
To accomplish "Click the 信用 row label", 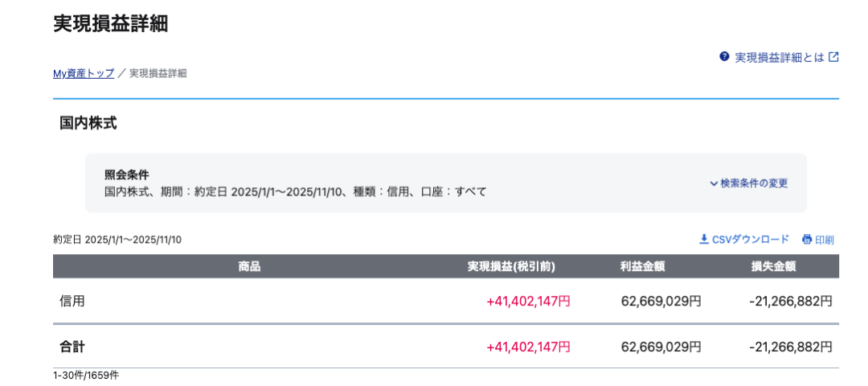I will tap(72, 301).
